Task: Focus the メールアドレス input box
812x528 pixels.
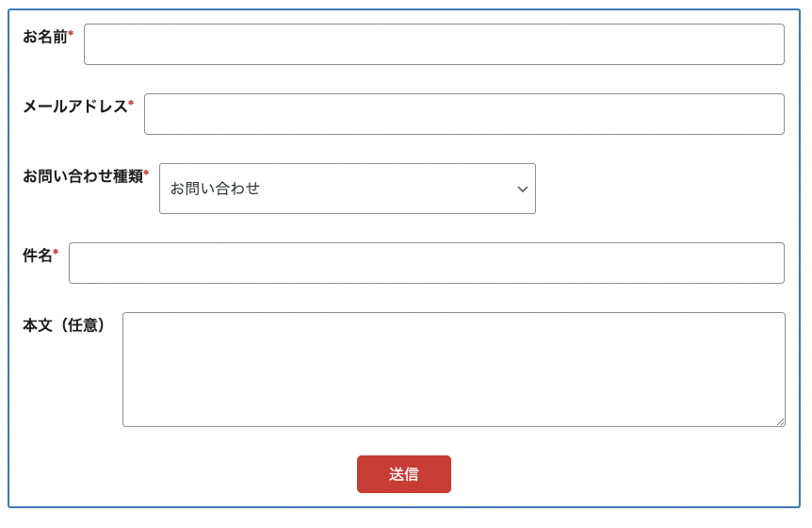Action: point(463,114)
